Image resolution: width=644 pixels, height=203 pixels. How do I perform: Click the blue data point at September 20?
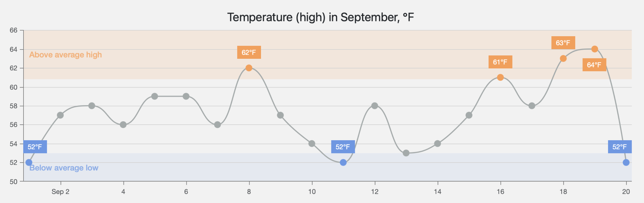point(626,162)
